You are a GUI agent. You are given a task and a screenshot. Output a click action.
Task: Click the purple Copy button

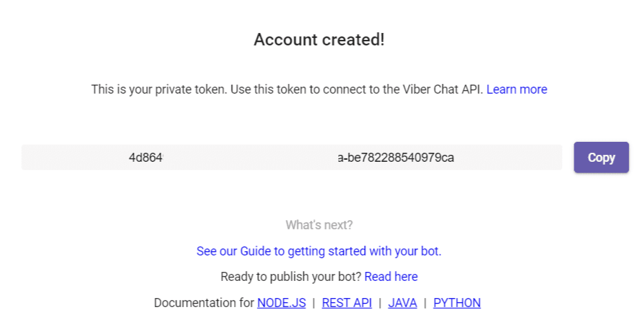[x=601, y=158]
